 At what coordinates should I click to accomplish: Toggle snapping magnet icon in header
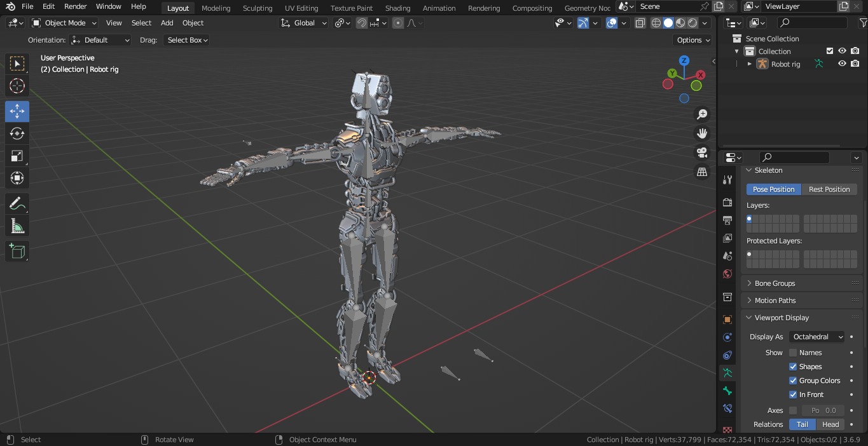(x=361, y=23)
